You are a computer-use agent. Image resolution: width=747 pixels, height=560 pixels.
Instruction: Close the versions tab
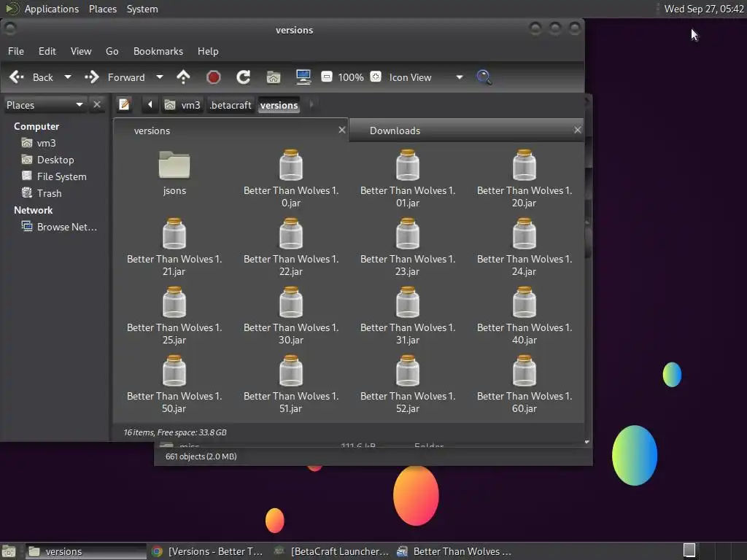point(341,130)
